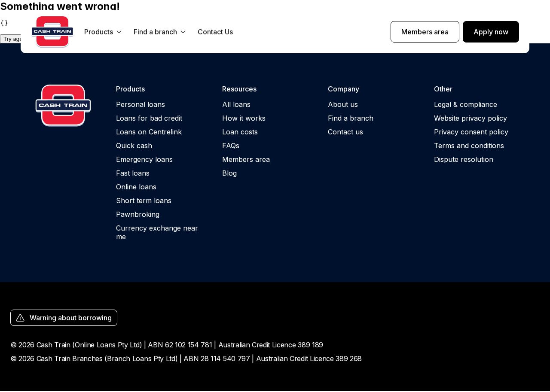Click the Members area button
Screen dimensions: 550x392
click(425, 32)
